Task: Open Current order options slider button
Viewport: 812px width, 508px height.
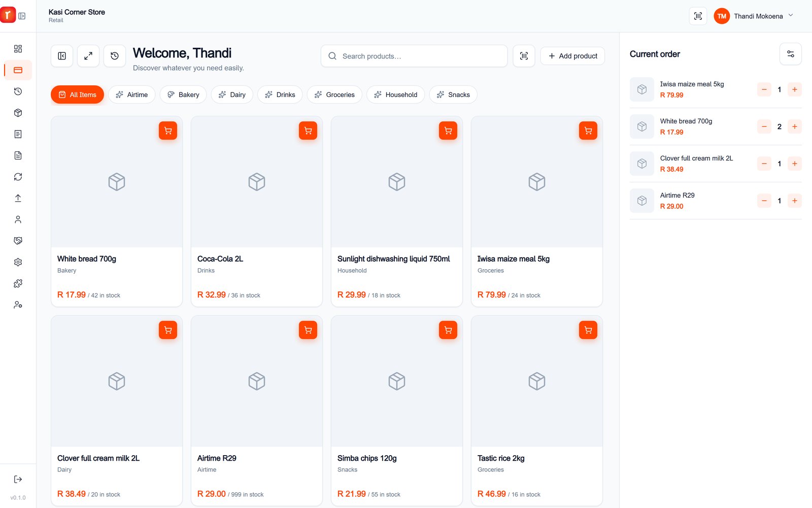Action: (791, 54)
